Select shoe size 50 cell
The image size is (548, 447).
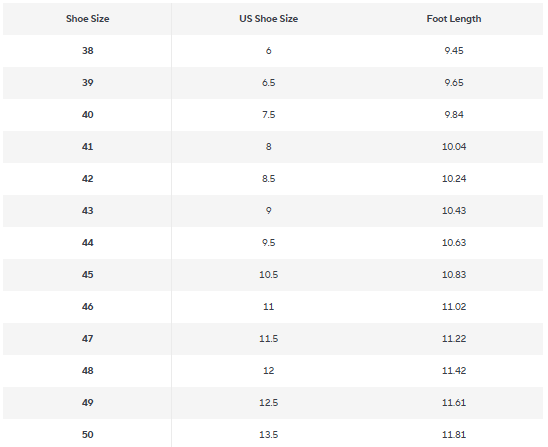[87, 434]
